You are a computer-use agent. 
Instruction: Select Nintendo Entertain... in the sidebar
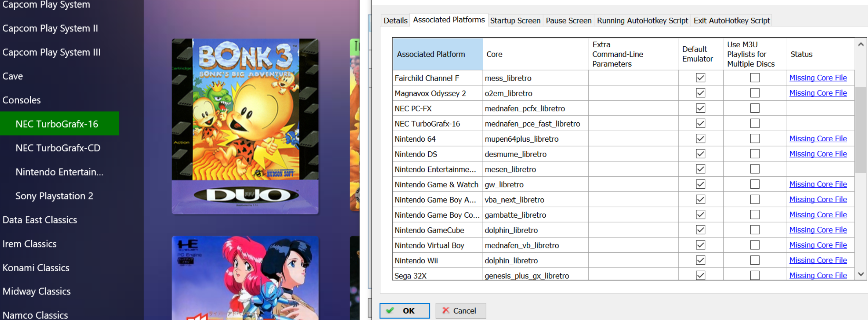[59, 172]
